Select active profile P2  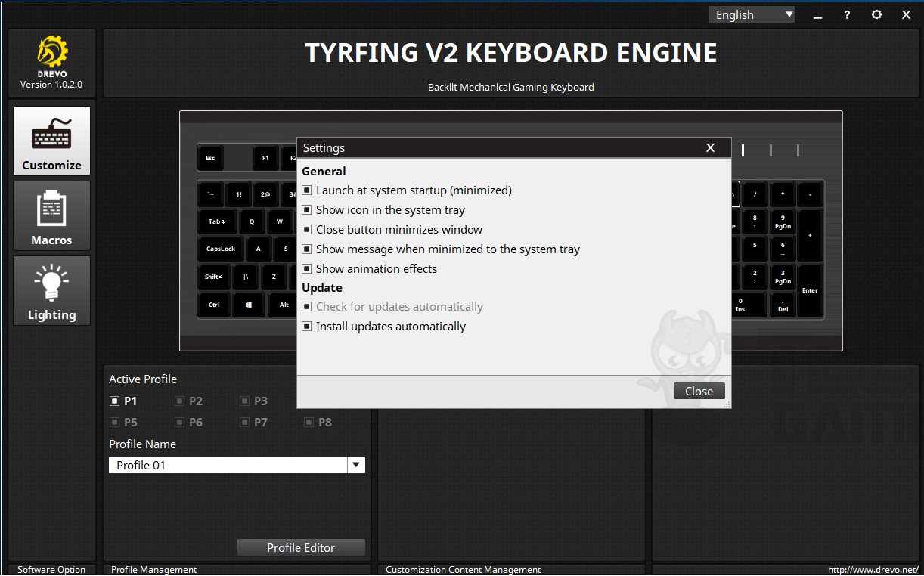coord(188,401)
